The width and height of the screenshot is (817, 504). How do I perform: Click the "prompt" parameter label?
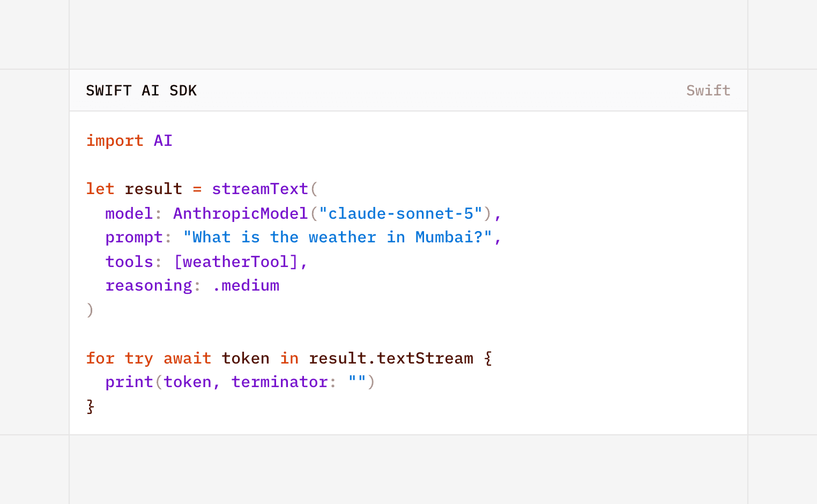pos(134,238)
